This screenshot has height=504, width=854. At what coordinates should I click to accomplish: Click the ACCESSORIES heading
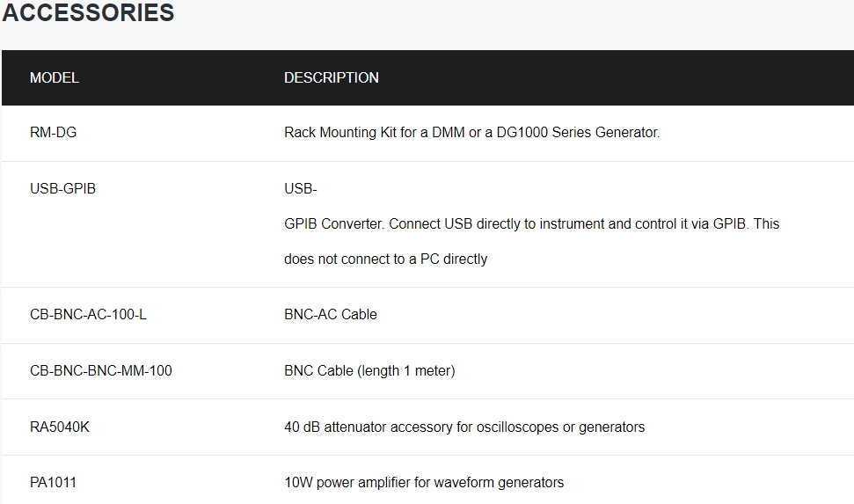88,12
